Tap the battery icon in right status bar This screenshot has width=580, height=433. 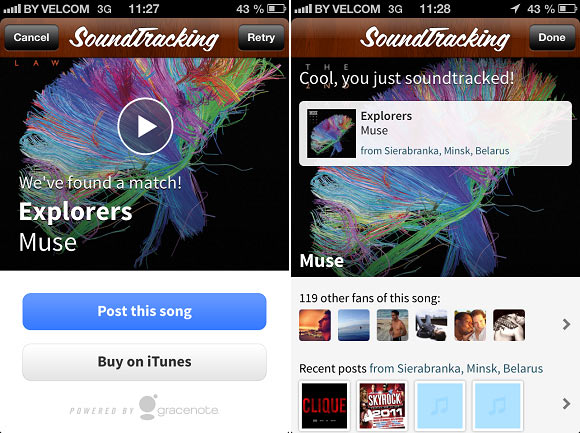point(567,9)
